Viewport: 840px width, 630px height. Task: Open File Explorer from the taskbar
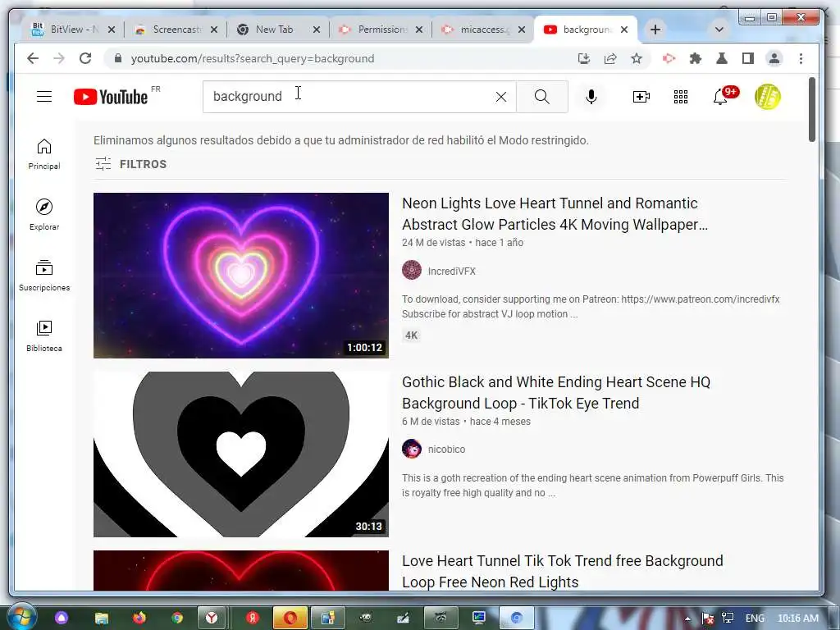[x=101, y=618]
